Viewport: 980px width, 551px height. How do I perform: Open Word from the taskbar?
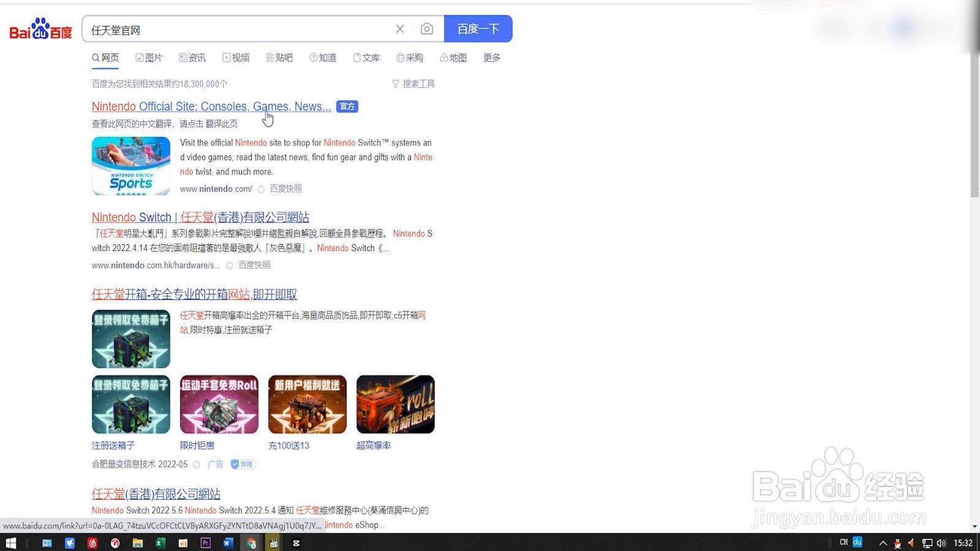tap(228, 542)
